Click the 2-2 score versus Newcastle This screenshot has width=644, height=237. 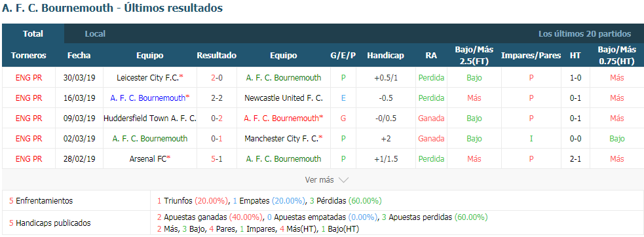coord(217,98)
